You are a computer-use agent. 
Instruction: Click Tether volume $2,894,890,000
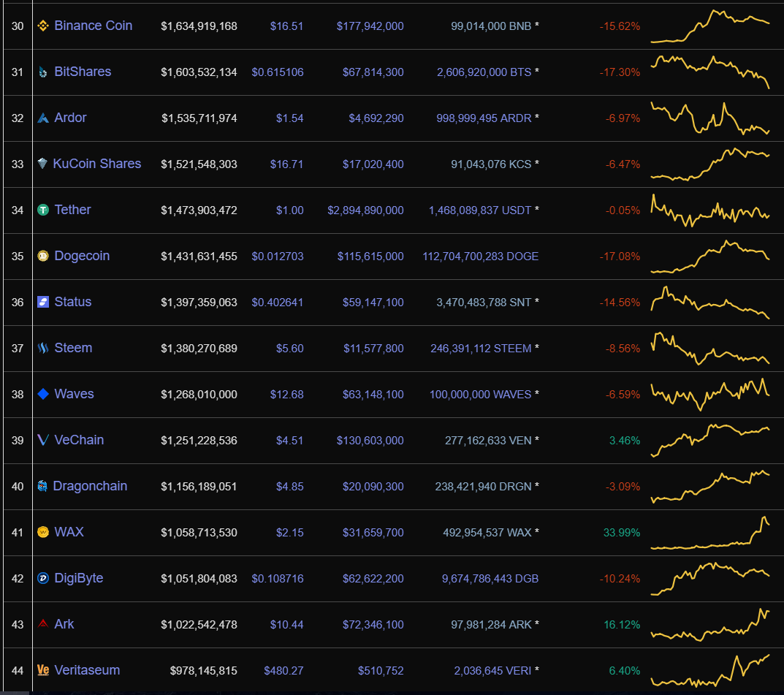[365, 210]
